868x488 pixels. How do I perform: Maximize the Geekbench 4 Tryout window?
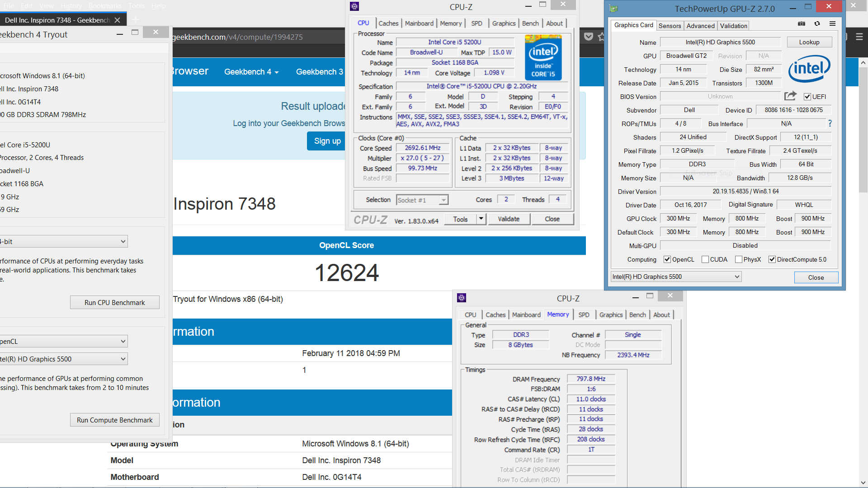[135, 32]
